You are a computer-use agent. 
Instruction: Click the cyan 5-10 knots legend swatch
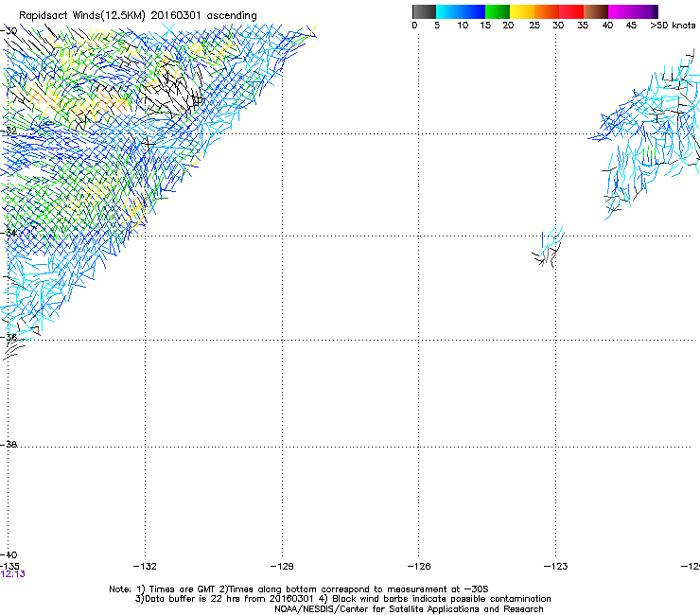(448, 11)
